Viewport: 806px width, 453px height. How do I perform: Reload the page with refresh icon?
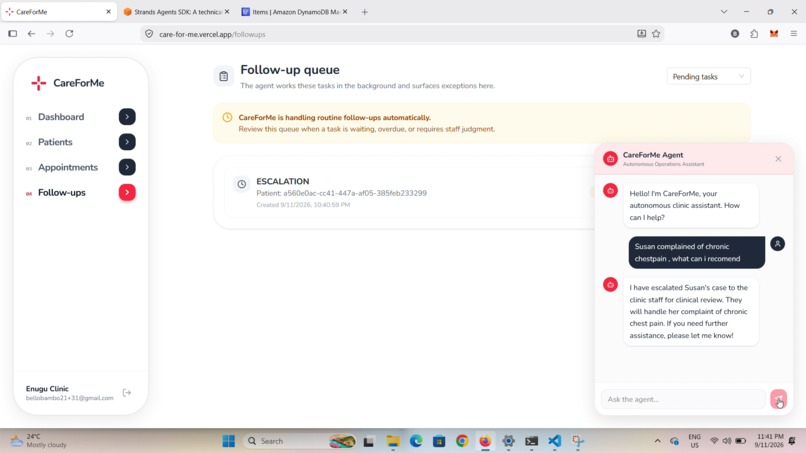click(69, 34)
